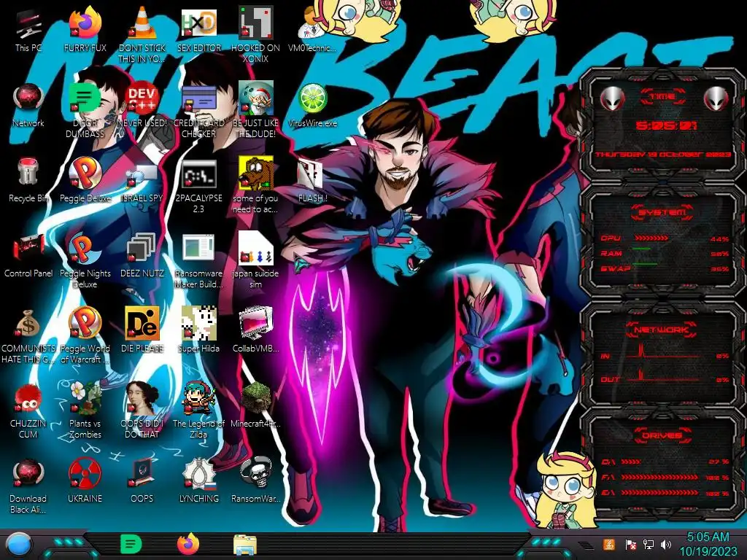Viewport: 747px width, 560px height.
Task: Open the HxD hex editor shortcut
Action: click(x=198, y=29)
